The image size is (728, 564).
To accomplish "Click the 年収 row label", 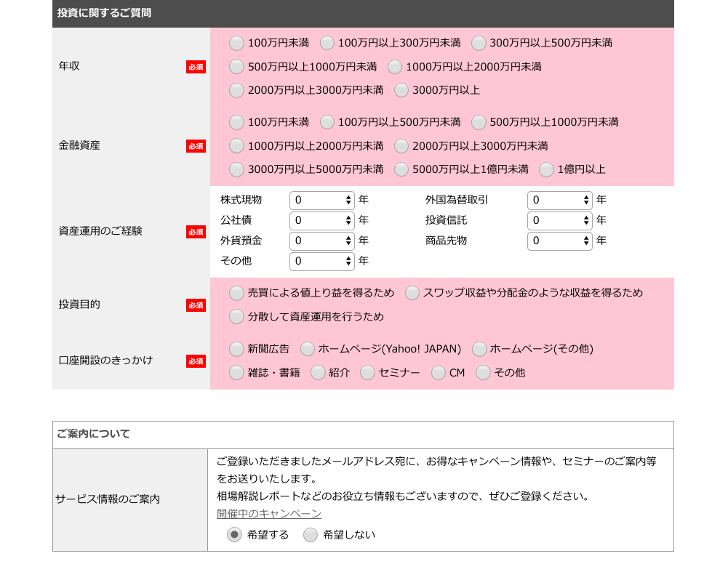I will (69, 66).
